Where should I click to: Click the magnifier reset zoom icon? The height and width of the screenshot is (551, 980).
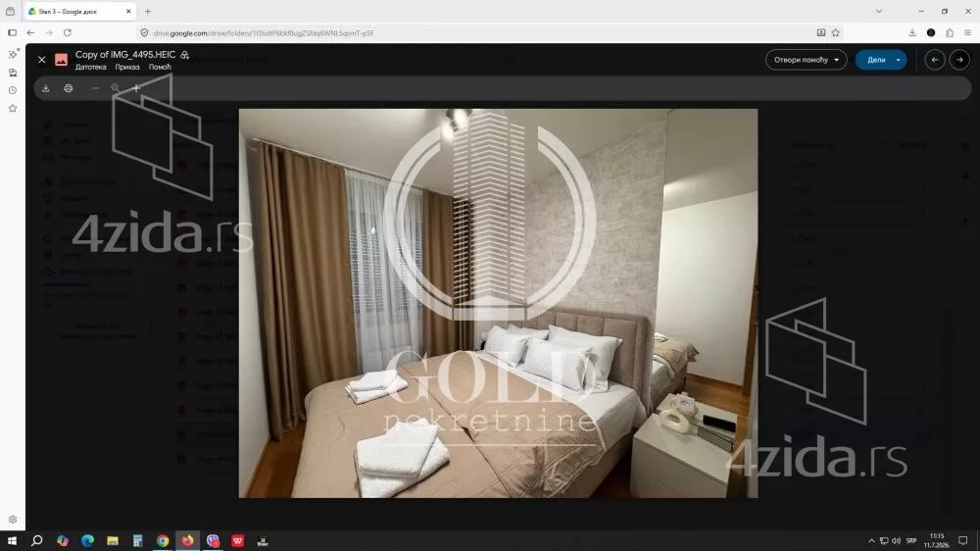click(115, 89)
